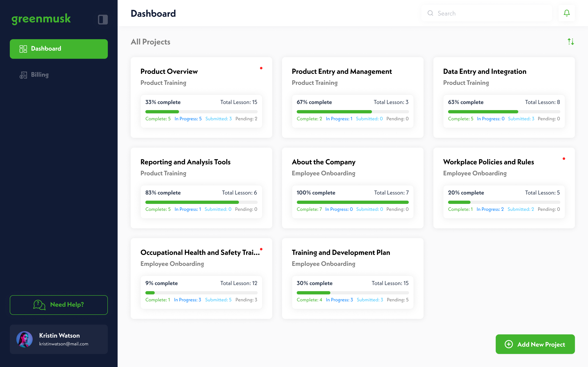
Task: Click the plus circle icon for new project
Action: tap(509, 344)
